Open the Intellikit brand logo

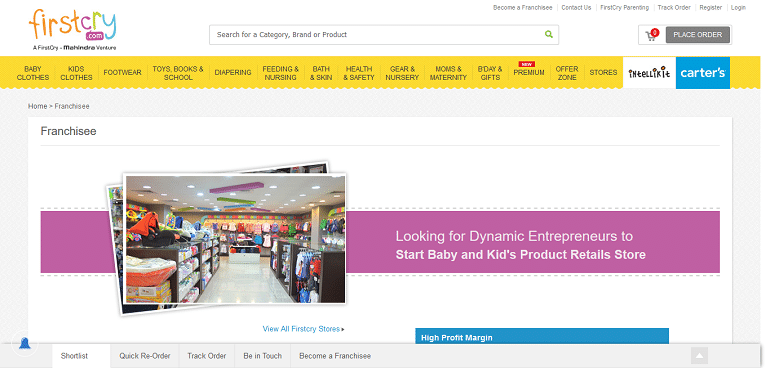click(649, 73)
